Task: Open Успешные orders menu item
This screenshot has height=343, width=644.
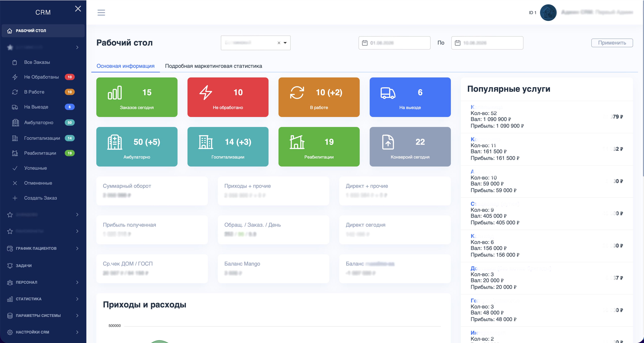Action: [x=36, y=168]
